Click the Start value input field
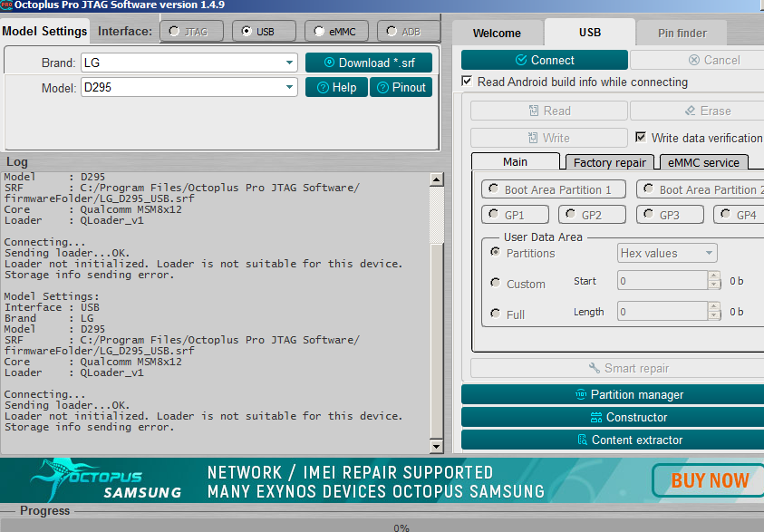The image size is (764, 532). (x=662, y=281)
